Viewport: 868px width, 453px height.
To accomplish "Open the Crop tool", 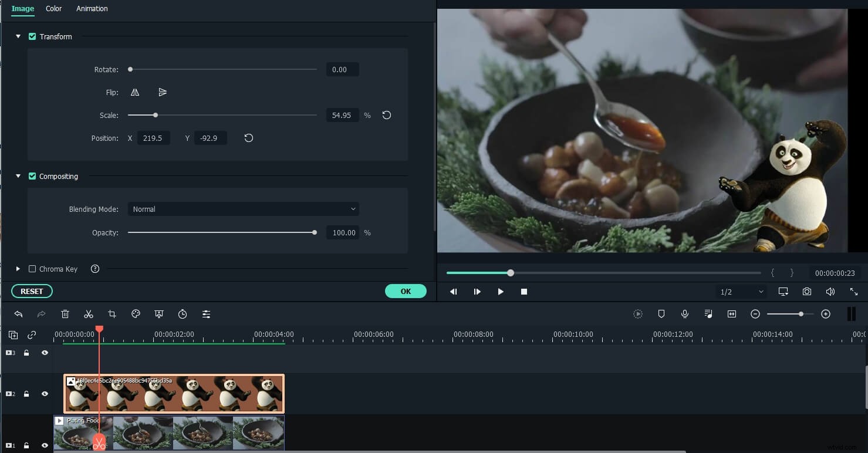I will [x=112, y=314].
